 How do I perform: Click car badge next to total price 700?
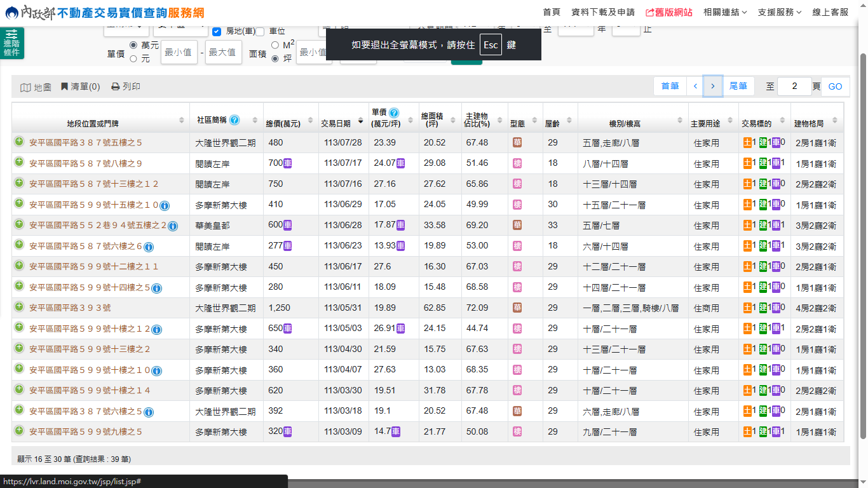click(287, 163)
